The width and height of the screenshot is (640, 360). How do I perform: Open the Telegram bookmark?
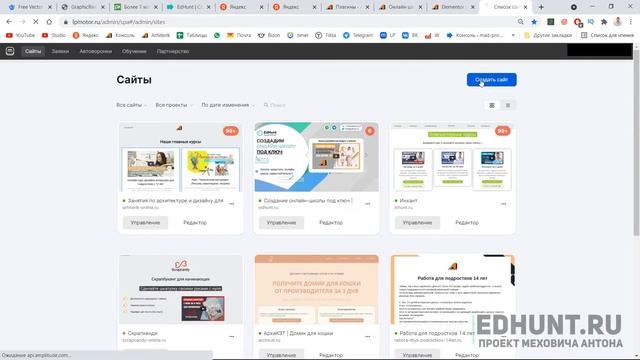[358, 36]
